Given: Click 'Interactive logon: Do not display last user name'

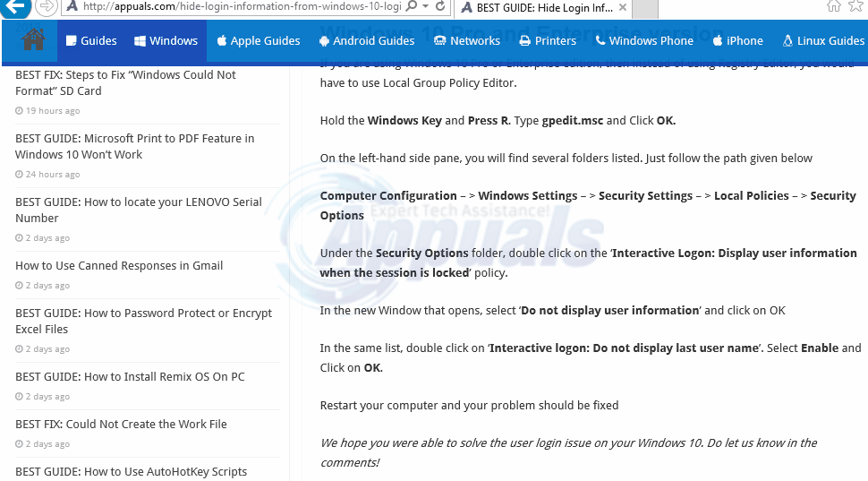Looking at the screenshot, I should pos(624,348).
